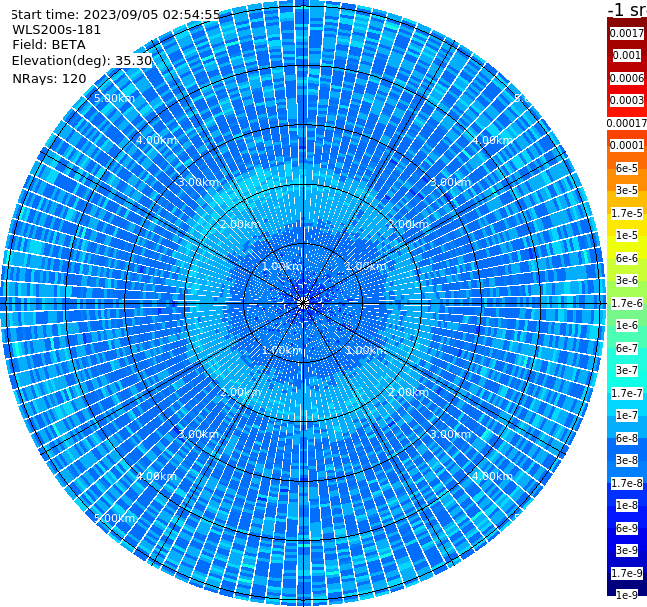Select the 2.00km ring label in lower-left quadrant
This screenshot has height=607, width=647.
click(x=240, y=392)
